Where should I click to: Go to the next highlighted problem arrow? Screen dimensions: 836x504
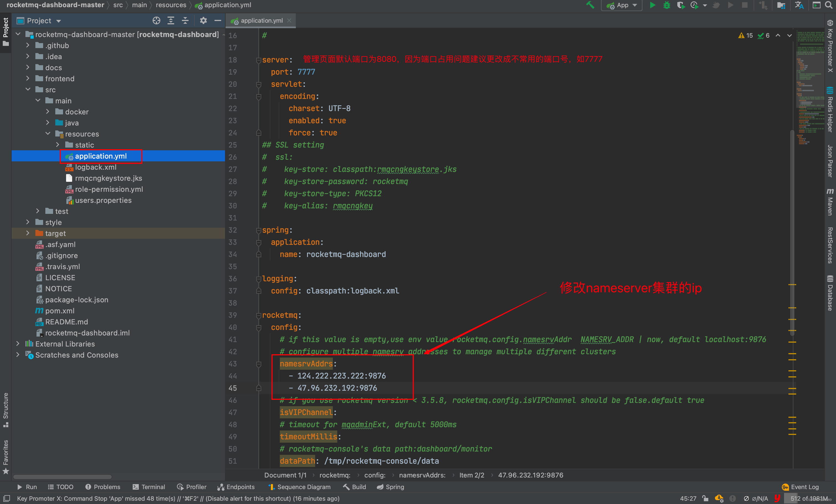coord(790,36)
